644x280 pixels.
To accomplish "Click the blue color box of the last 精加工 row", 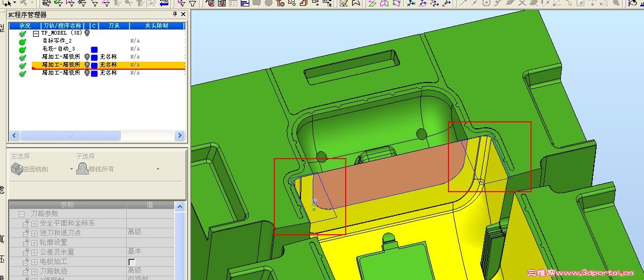I will click(x=94, y=73).
